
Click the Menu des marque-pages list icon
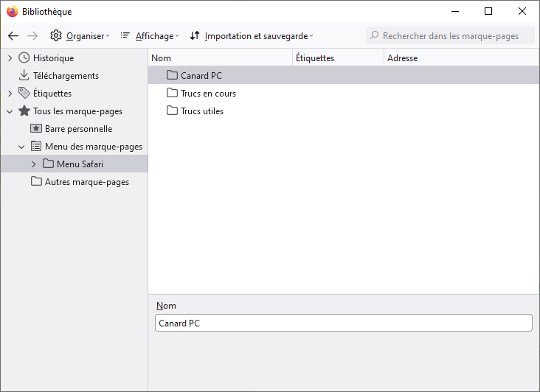36,146
